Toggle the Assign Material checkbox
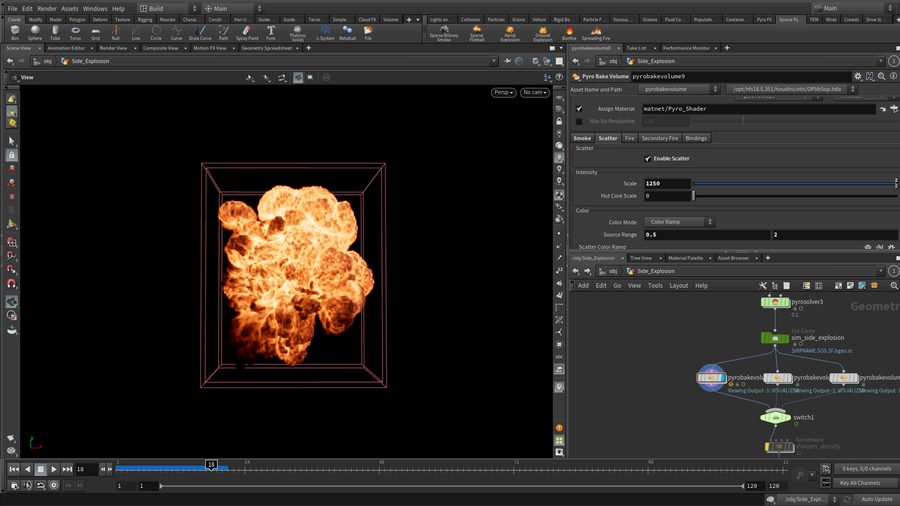The image size is (900, 506). pyautogui.click(x=579, y=108)
